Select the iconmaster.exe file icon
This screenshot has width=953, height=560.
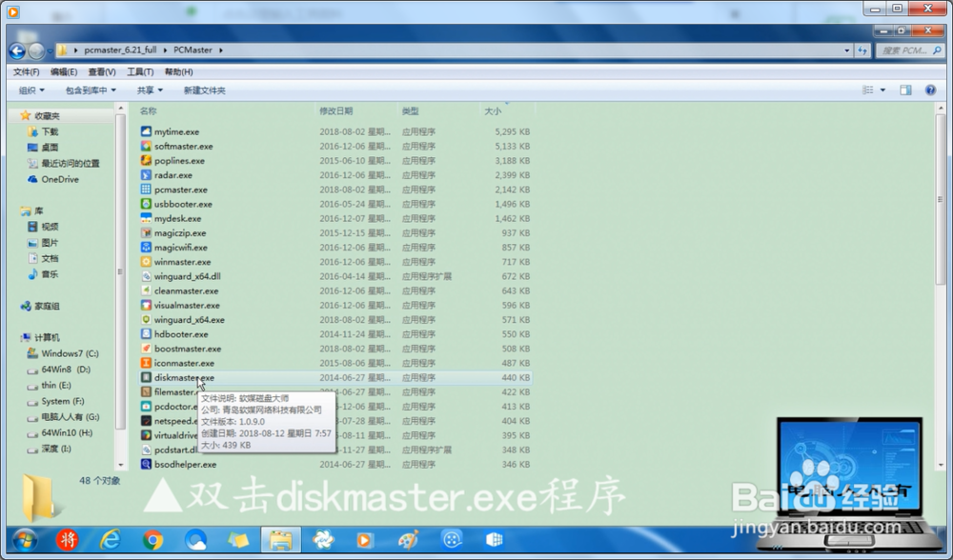[x=146, y=363]
